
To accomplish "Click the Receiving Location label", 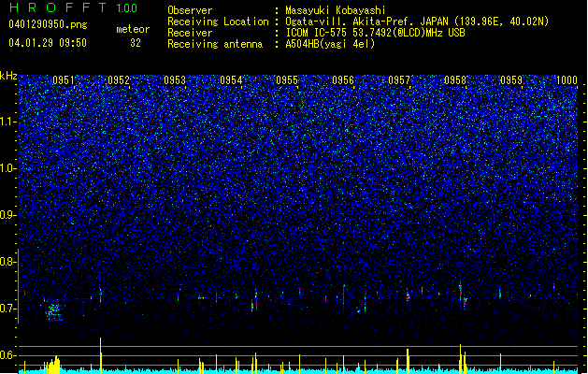I will point(218,22).
